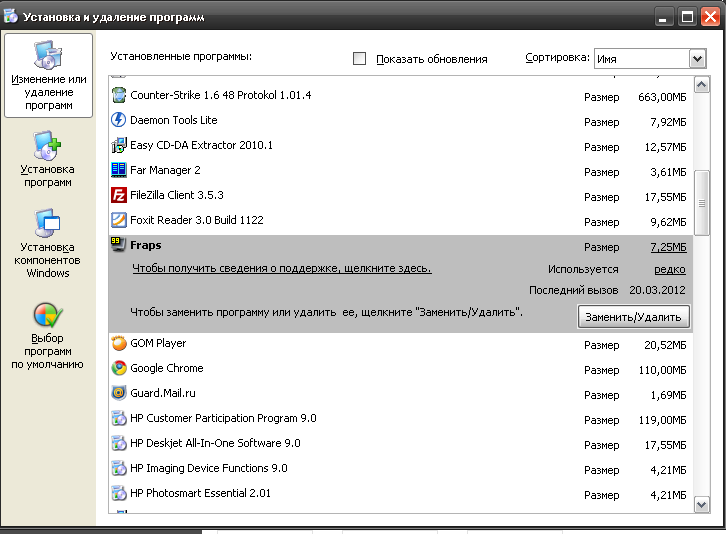Click the 'Fraps' program name
Viewport: 726px width, 534px height.
pos(146,245)
